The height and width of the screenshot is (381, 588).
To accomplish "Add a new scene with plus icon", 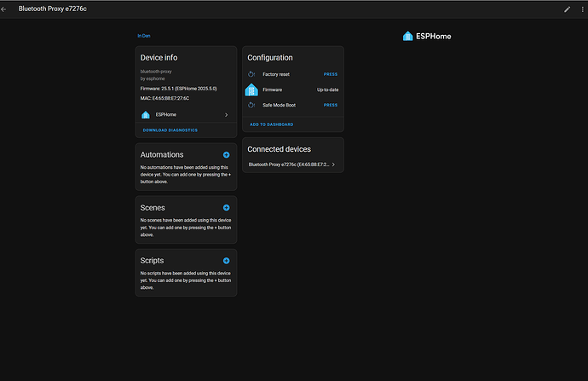I will [226, 208].
